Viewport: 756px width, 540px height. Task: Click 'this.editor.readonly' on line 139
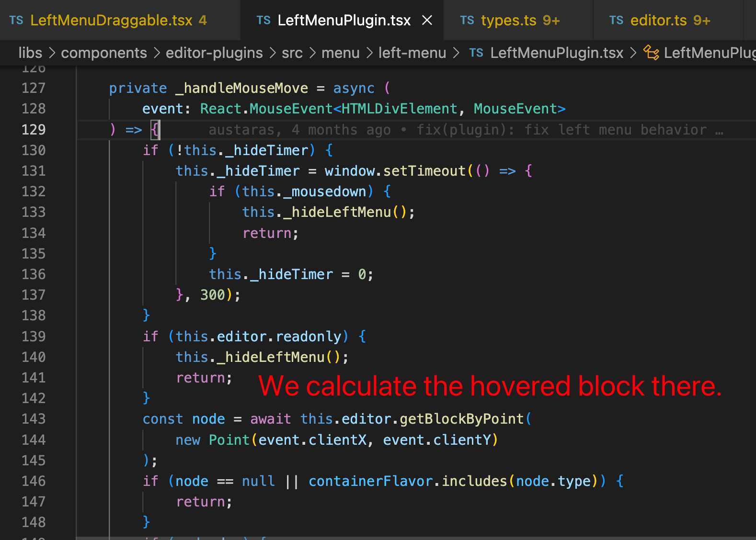coord(259,337)
